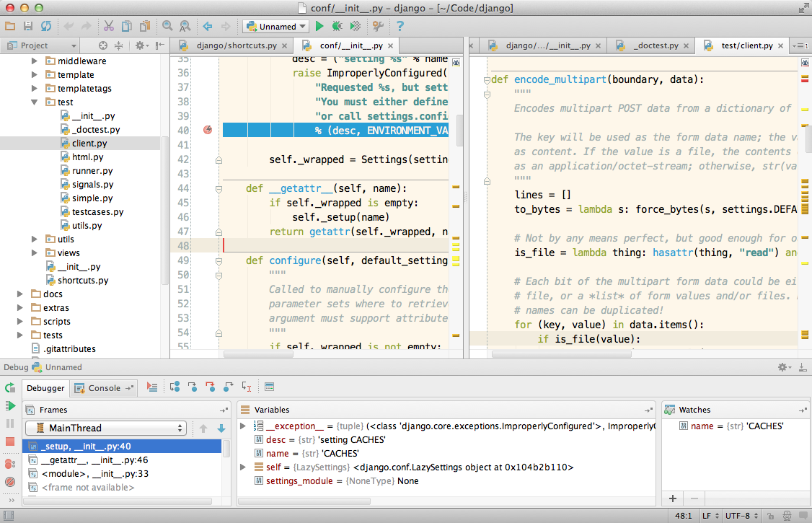Add a new watch with plus button

click(673, 498)
